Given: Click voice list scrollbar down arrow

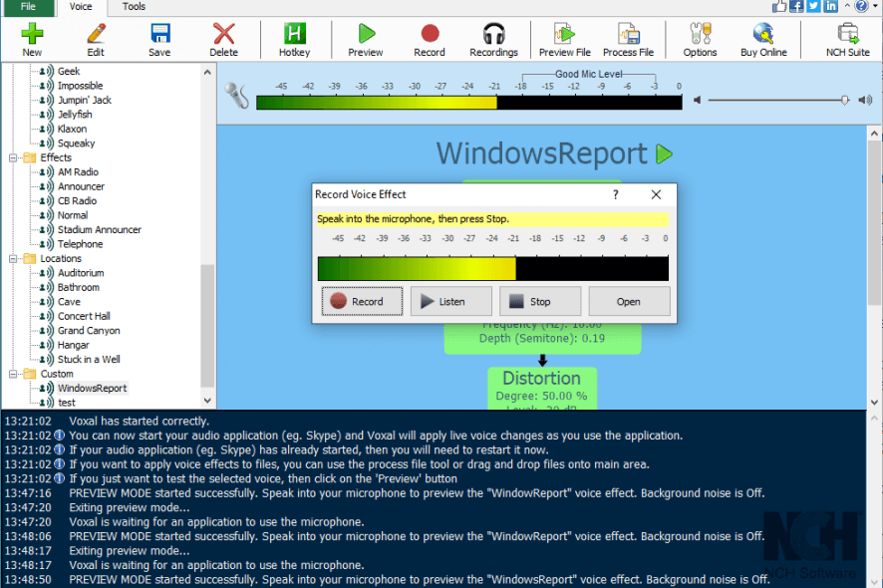Looking at the screenshot, I should pos(207,401).
